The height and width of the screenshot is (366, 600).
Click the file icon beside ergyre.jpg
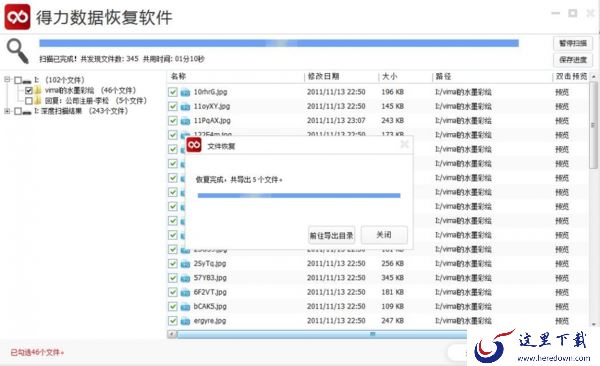[185, 321]
